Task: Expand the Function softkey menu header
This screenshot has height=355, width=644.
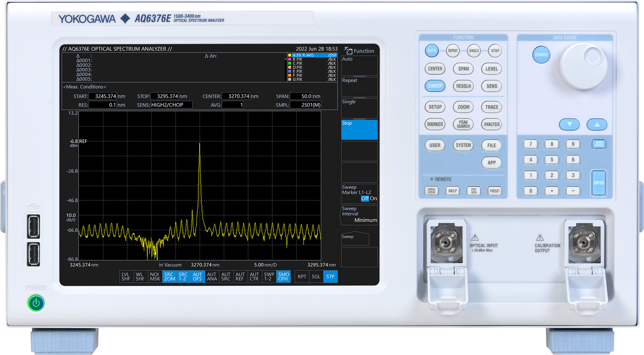Action: pyautogui.click(x=360, y=51)
